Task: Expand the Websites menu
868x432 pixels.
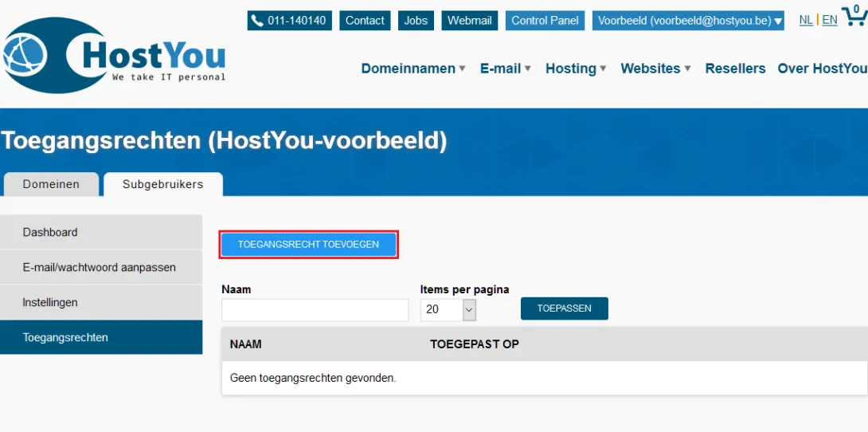Action: tap(655, 69)
